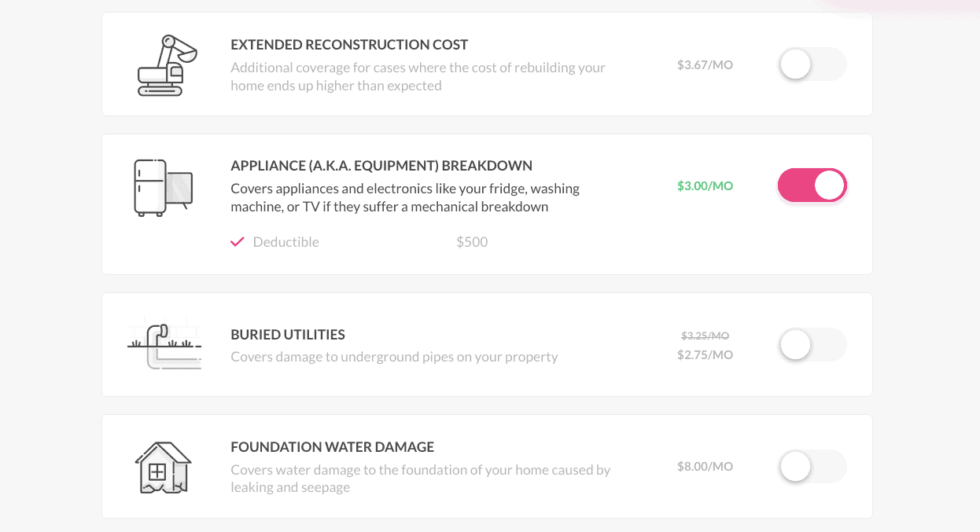Screen dimensions: 980x532
Task: Click the discounted $2.75/MO Buried Utilities price
Action: pos(705,355)
